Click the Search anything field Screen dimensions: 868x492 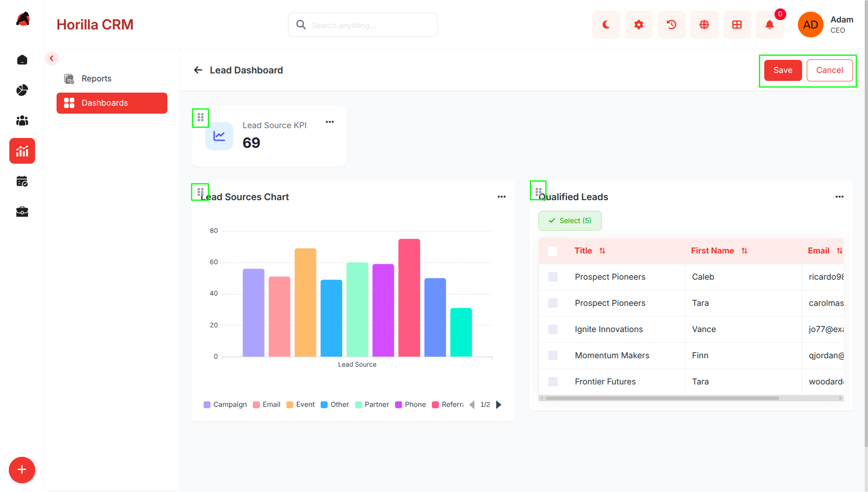[363, 25]
